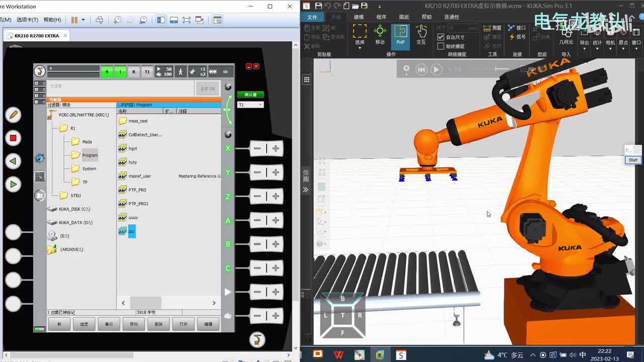
Task: Click the Interface connection tool
Action: click(517, 28)
